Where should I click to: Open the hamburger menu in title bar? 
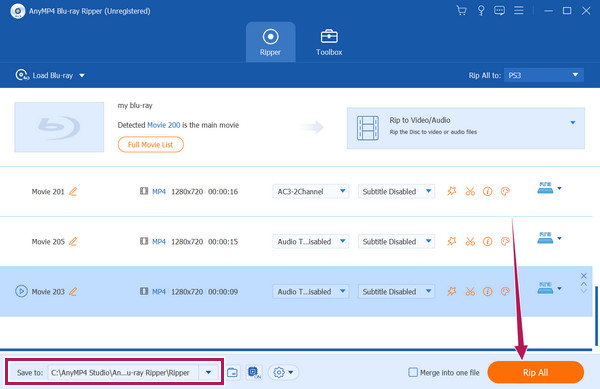click(518, 10)
